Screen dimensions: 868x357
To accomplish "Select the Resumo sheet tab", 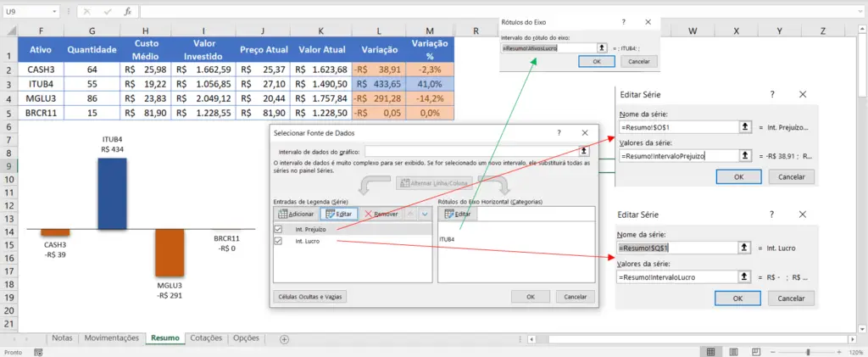I will coord(165,338).
